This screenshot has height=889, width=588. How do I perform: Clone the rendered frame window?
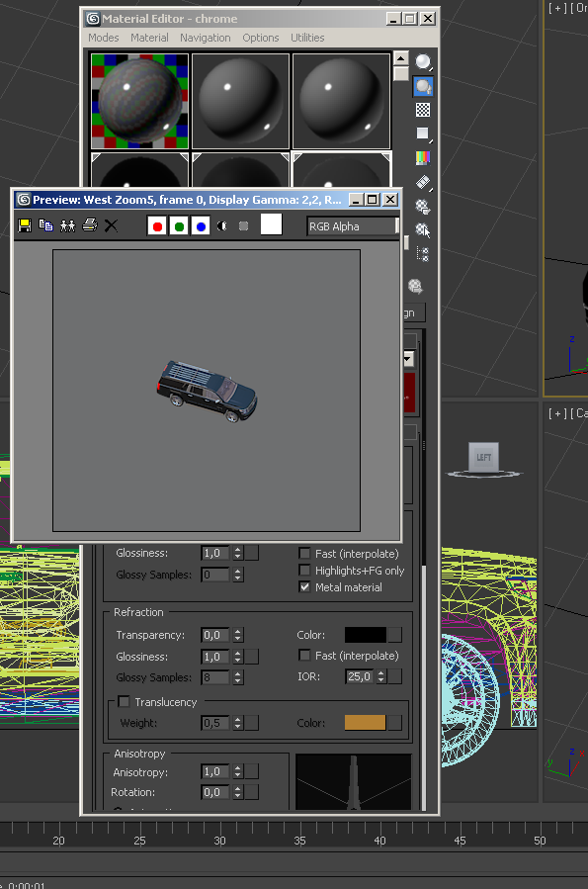coord(68,225)
